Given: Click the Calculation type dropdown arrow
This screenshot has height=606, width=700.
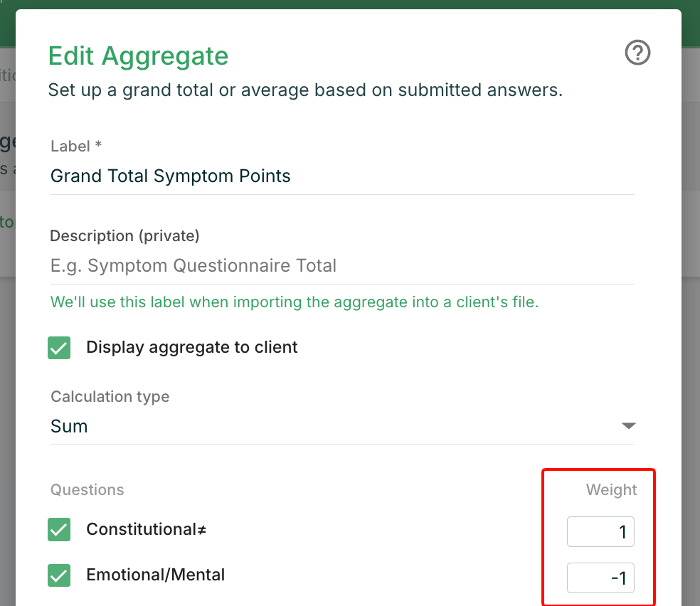Looking at the screenshot, I should coord(627,426).
